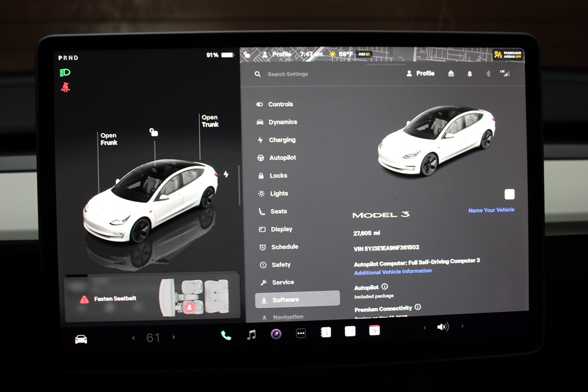This screenshot has width=588, height=392.
Task: Tap the speaker volume icon
Action: [x=443, y=327]
